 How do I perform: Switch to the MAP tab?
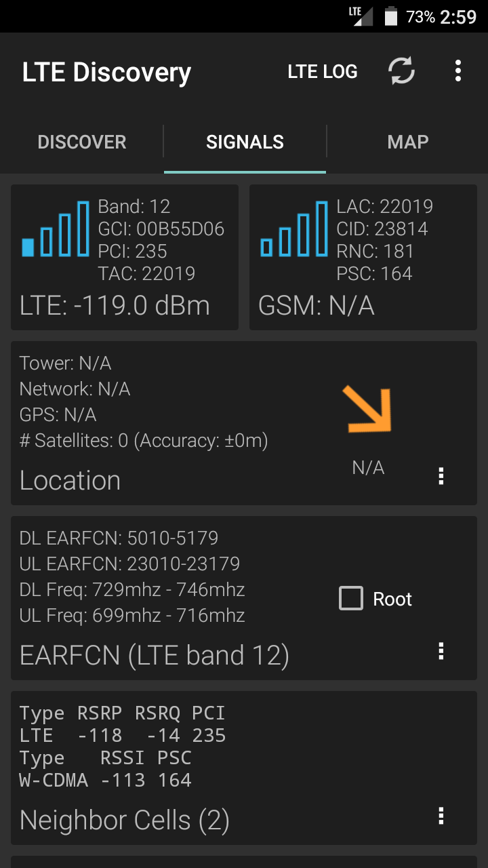click(x=407, y=142)
